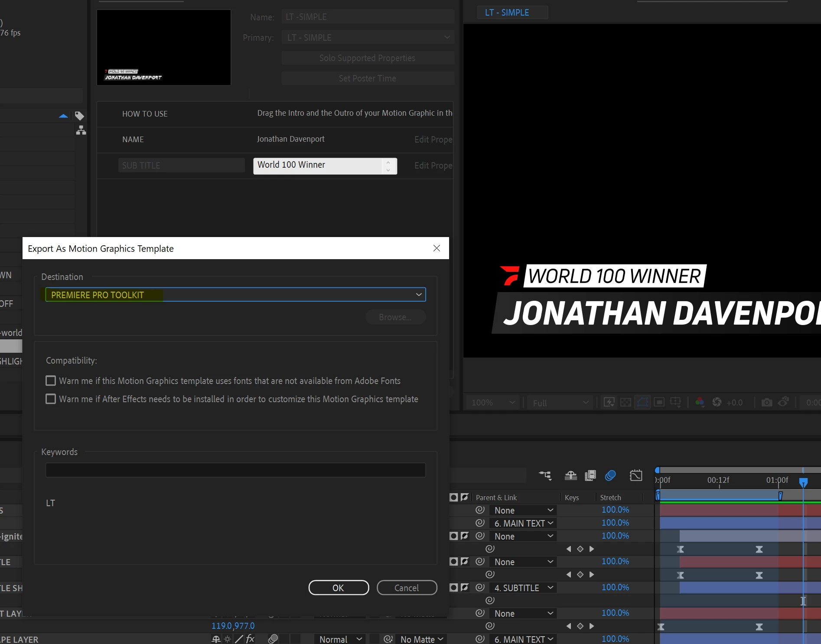This screenshot has height=644, width=821.
Task: Click Edit Properties for the NAME row
Action: pos(433,139)
